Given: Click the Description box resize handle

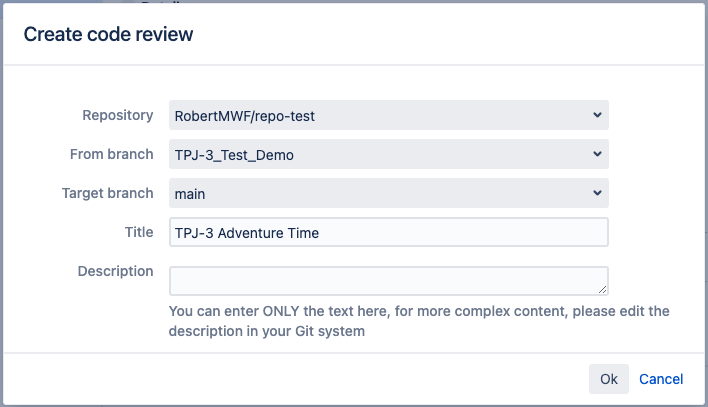Looking at the screenshot, I should (x=602, y=289).
